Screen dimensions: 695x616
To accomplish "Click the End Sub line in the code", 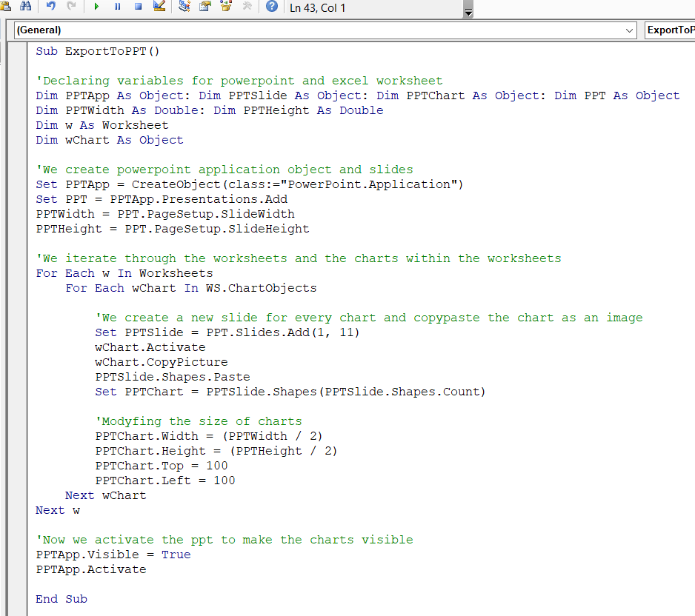I will pyautogui.click(x=61, y=599).
